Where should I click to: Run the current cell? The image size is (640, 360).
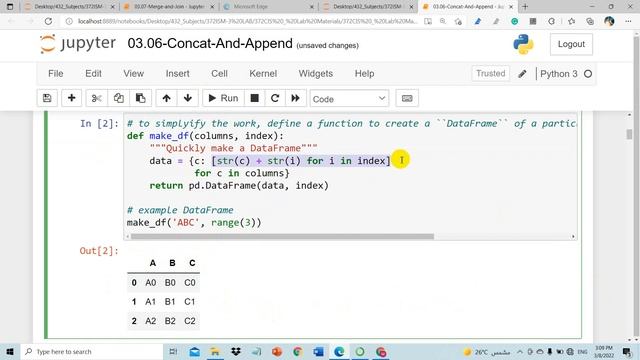pyautogui.click(x=223, y=98)
